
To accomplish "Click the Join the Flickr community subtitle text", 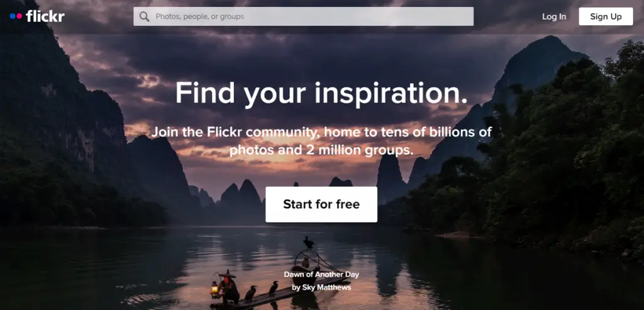I will coord(321,141).
